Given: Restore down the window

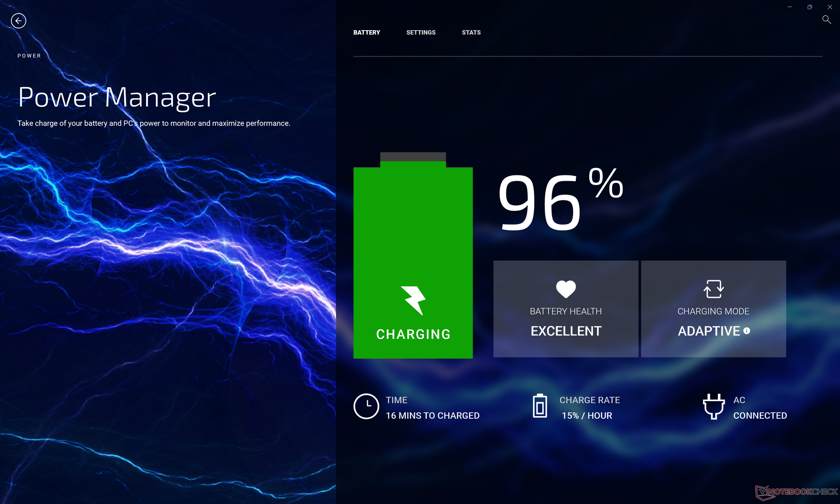Looking at the screenshot, I should tap(809, 7).
